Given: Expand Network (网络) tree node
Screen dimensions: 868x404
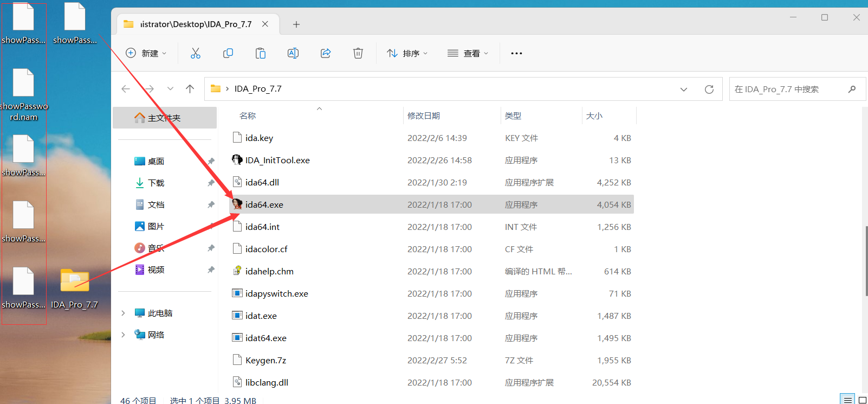Looking at the screenshot, I should 124,335.
